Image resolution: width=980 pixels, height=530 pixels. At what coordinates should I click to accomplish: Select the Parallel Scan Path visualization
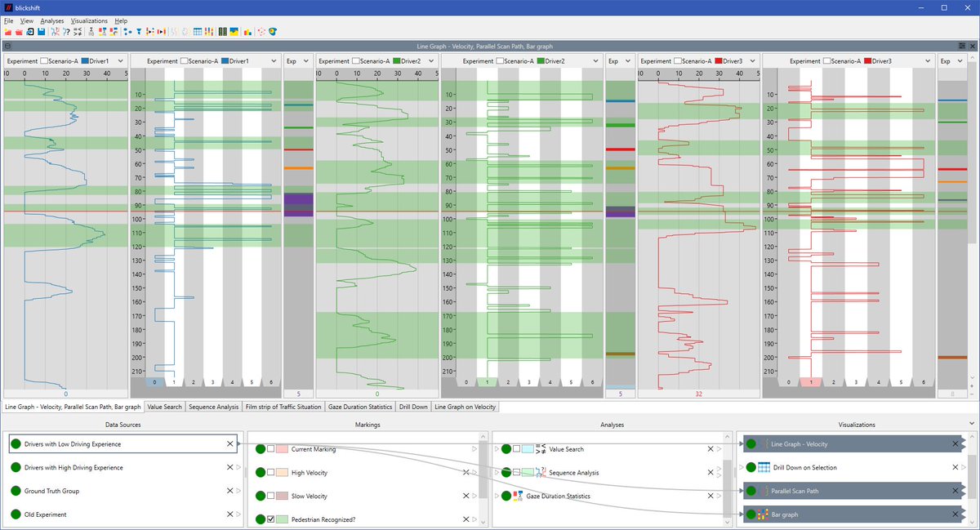(851, 491)
